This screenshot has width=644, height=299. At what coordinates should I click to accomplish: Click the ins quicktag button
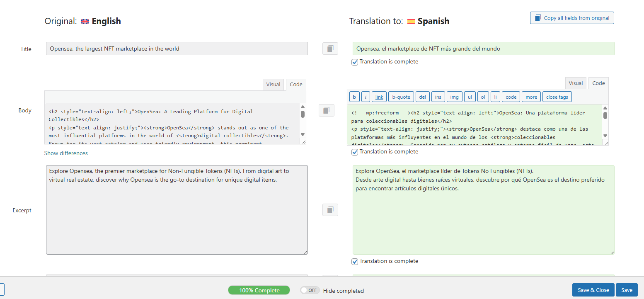[438, 97]
